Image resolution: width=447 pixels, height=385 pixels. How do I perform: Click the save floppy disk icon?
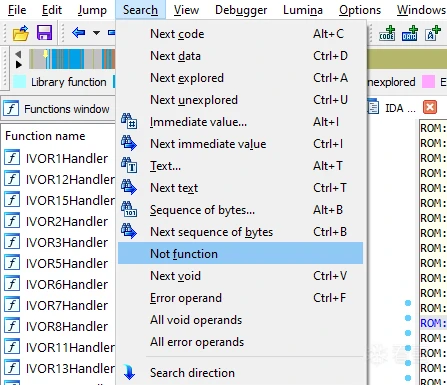click(44, 33)
